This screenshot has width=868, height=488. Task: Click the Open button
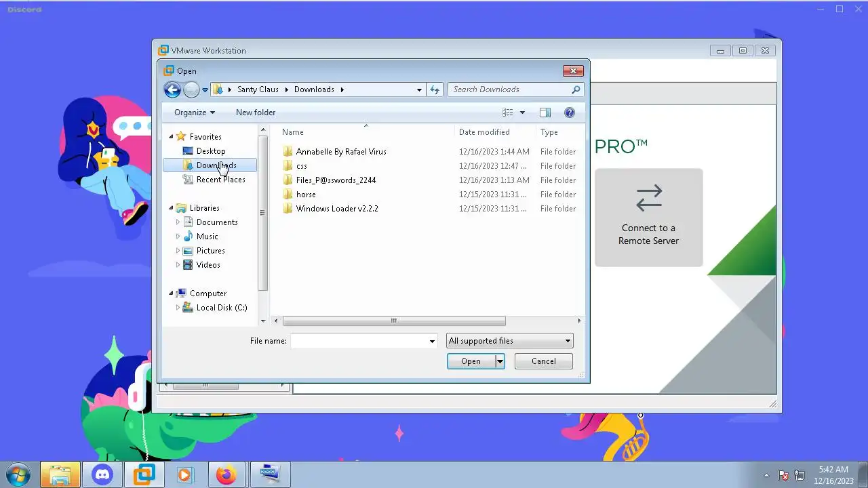tap(471, 361)
